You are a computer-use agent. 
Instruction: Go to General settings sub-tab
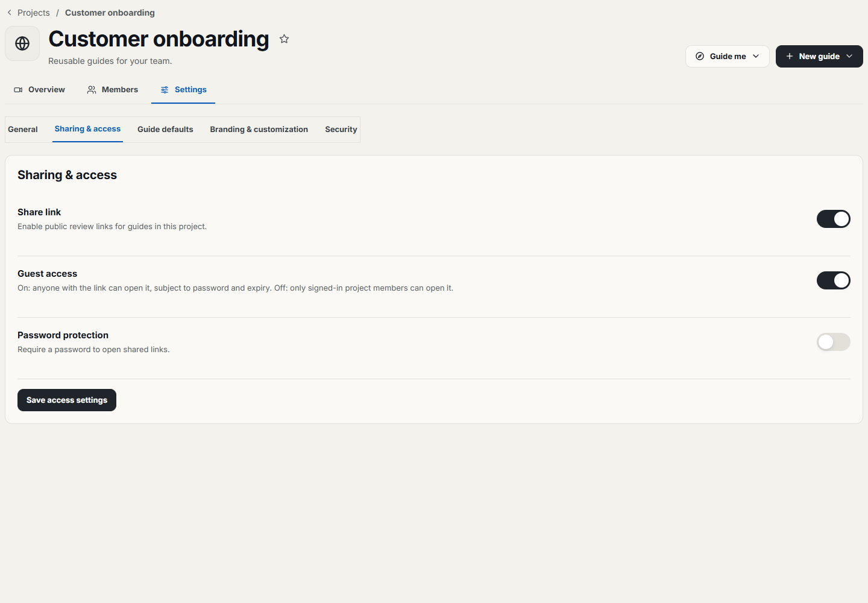coord(23,130)
